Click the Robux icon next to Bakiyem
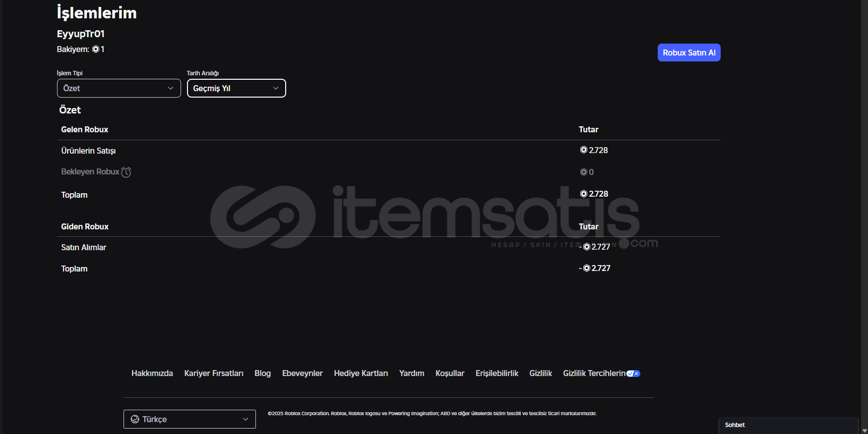Viewport: 868px width, 434px height. click(x=96, y=49)
